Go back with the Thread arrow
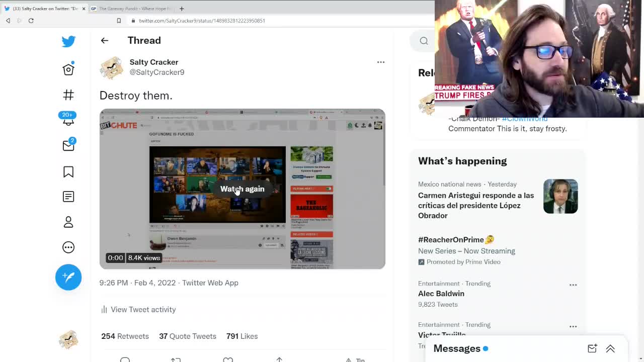The height and width of the screenshot is (362, 644). (105, 40)
